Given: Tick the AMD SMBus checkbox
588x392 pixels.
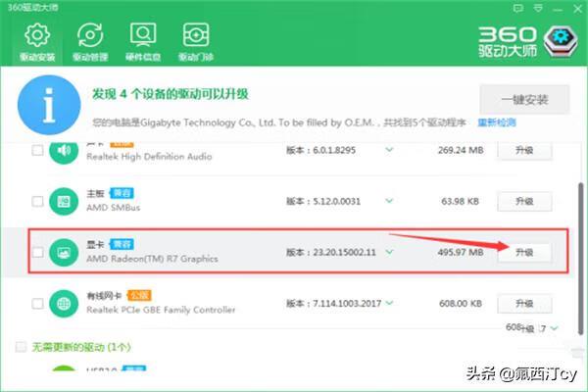Looking at the screenshot, I should point(37,202).
